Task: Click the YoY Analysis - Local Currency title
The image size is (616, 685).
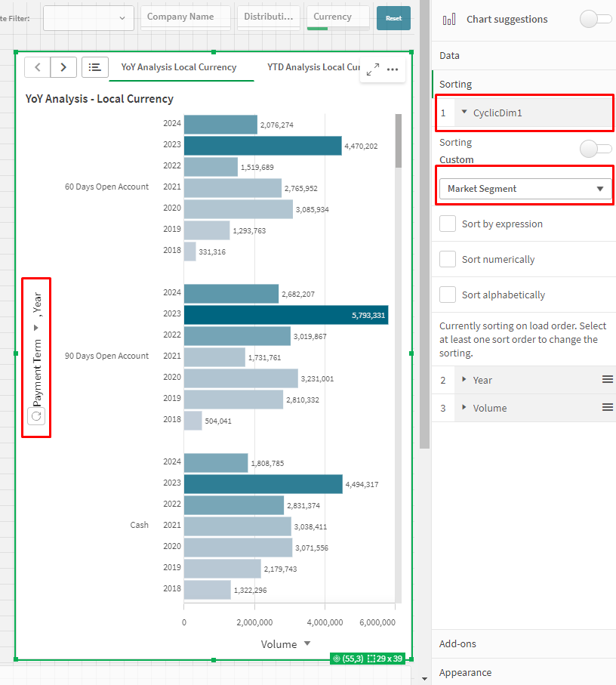Action: coord(99,99)
